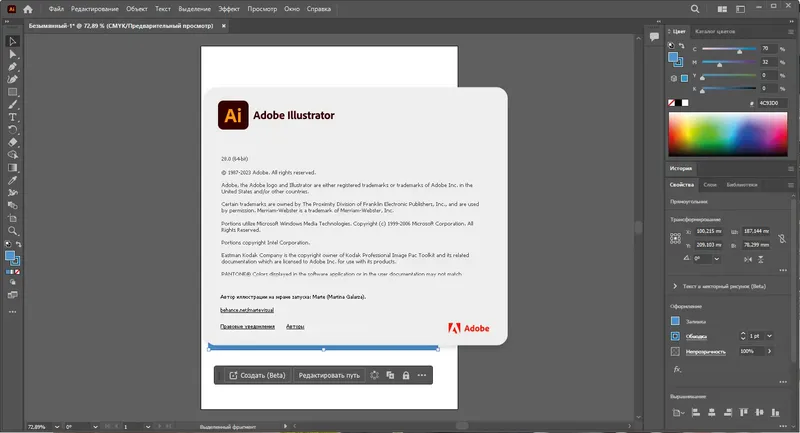Click the Home icon in the top bar

point(28,9)
